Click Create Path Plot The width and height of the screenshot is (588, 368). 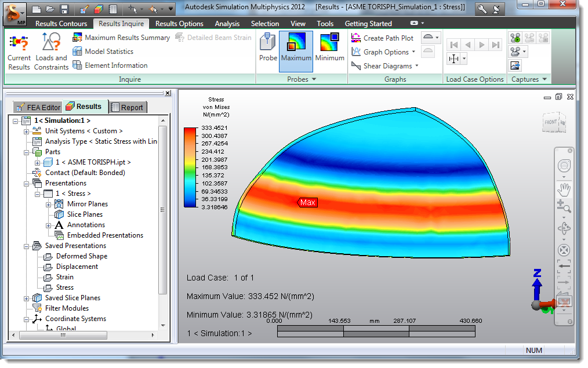tap(382, 38)
